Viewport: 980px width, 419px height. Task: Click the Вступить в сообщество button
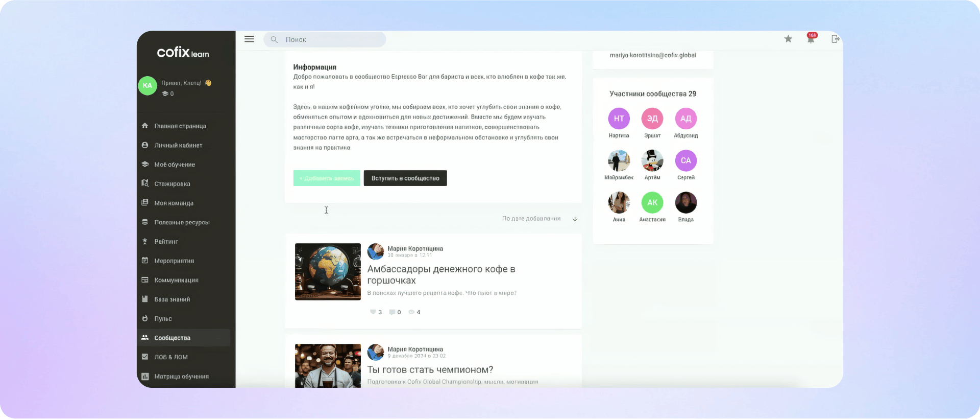[x=405, y=178]
